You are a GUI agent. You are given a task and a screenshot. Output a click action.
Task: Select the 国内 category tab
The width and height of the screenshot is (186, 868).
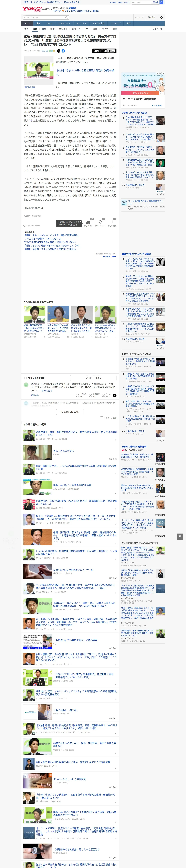[35, 29]
